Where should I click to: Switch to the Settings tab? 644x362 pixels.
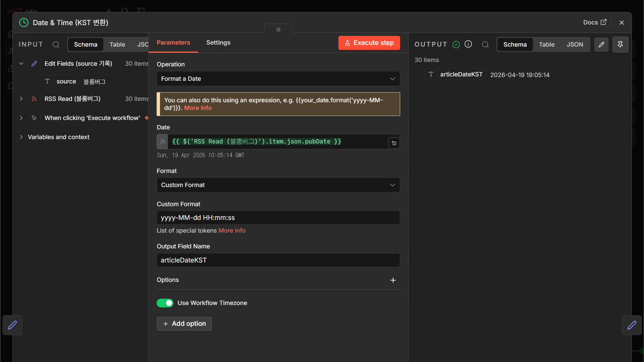(x=218, y=43)
